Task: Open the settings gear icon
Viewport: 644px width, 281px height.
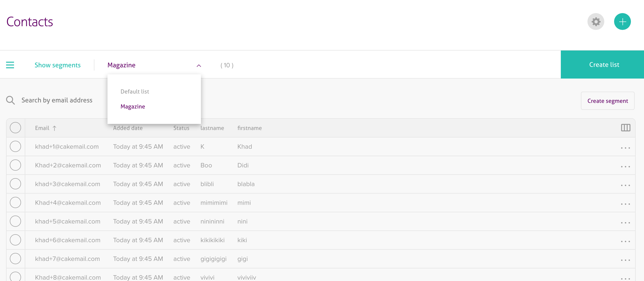Action: coord(596,22)
